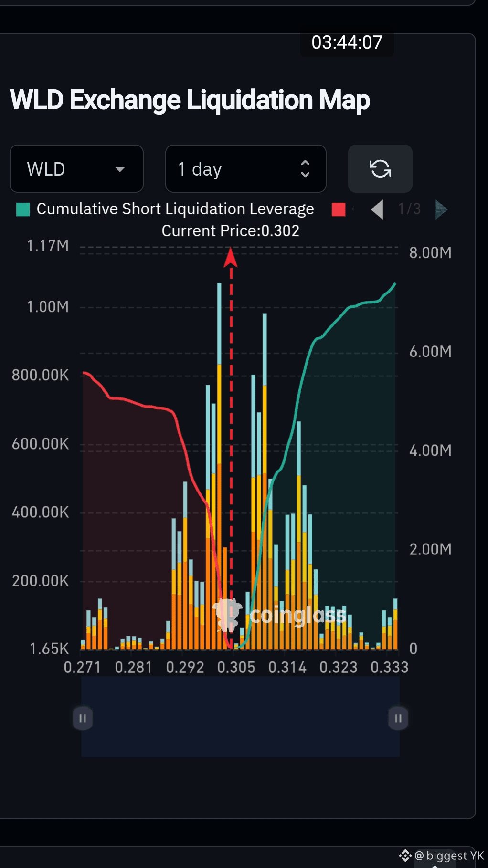Click the 2.00M right axis label

(430, 549)
